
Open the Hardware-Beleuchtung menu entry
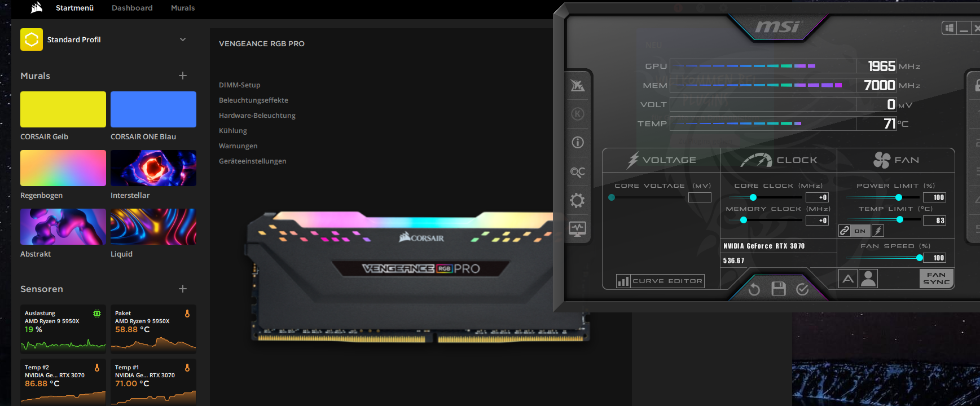257,116
